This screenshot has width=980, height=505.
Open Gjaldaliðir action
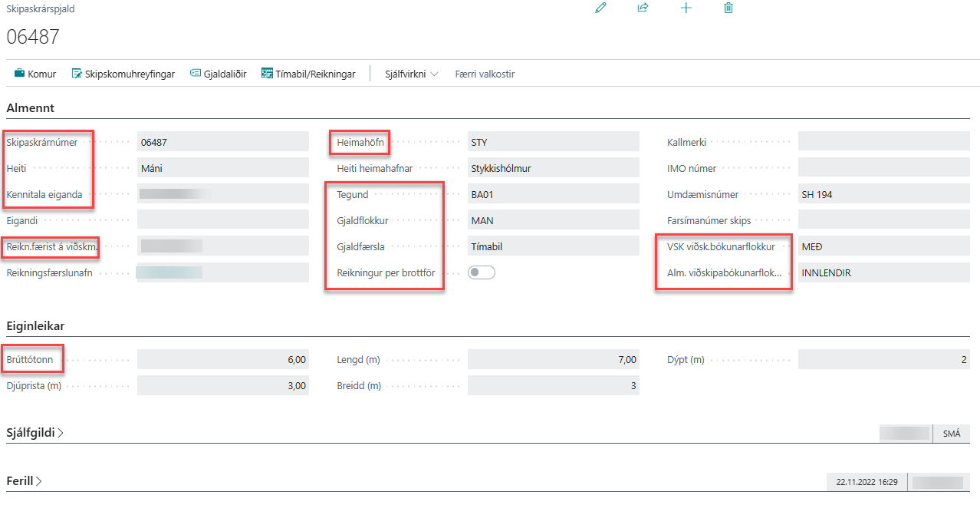(x=218, y=74)
